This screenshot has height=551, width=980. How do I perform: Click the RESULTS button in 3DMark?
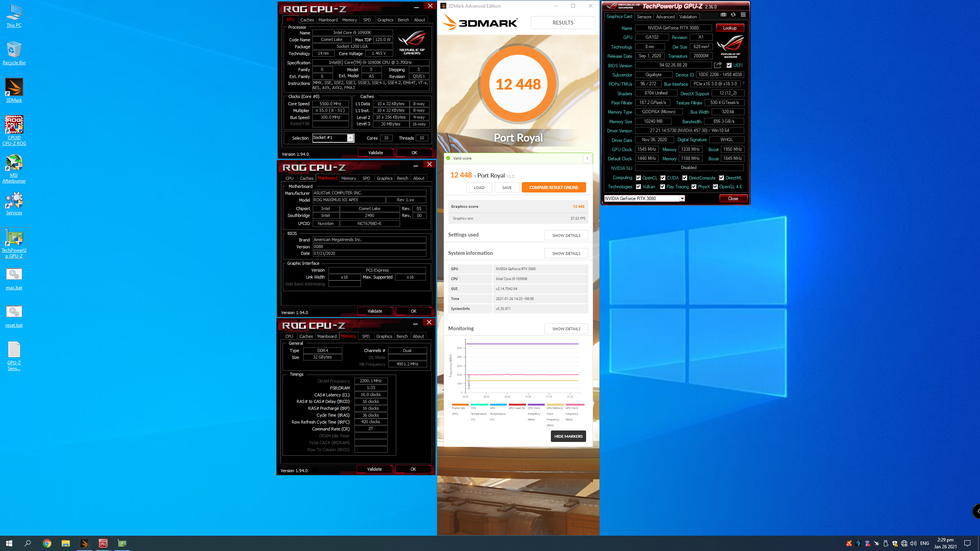pos(563,23)
